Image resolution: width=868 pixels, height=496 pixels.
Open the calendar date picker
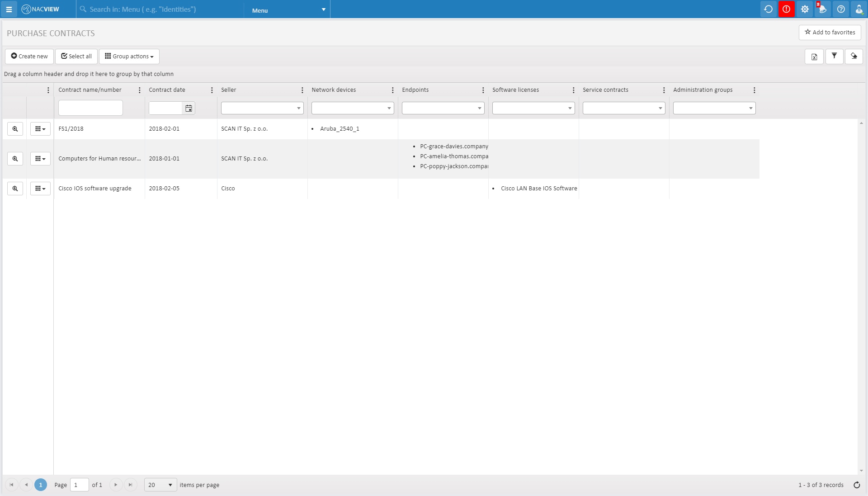pos(189,108)
